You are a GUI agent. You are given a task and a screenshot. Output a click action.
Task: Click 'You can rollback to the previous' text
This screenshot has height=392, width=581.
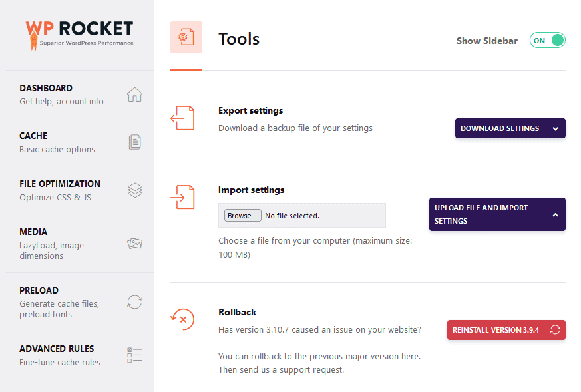tap(319, 363)
